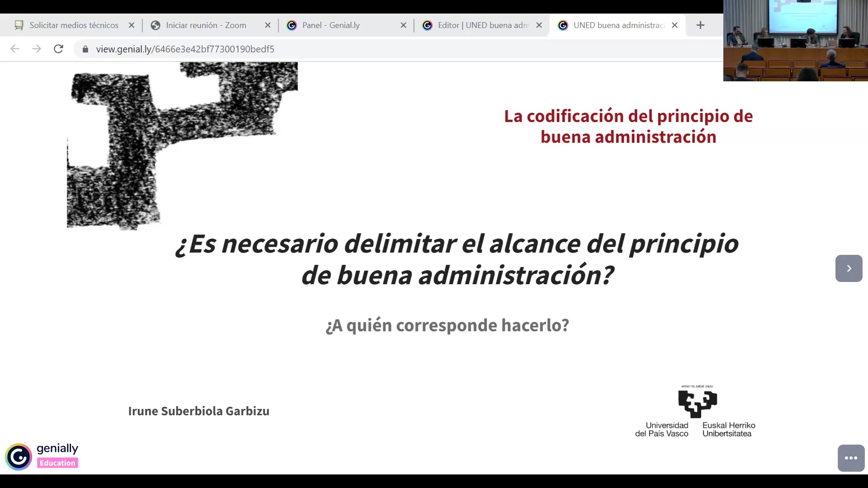
Task: Click the ¿A quién corresponde hacerlo? text
Action: [x=447, y=325]
